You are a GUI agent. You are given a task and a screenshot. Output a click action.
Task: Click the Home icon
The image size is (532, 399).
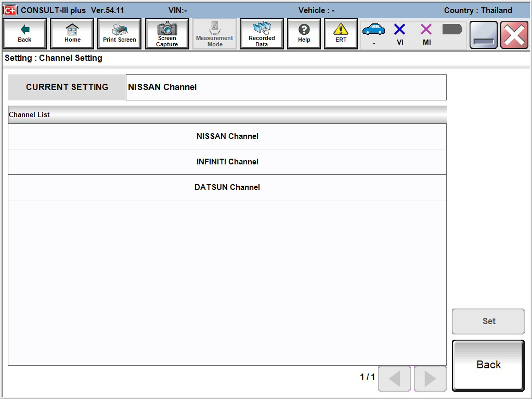pos(72,33)
